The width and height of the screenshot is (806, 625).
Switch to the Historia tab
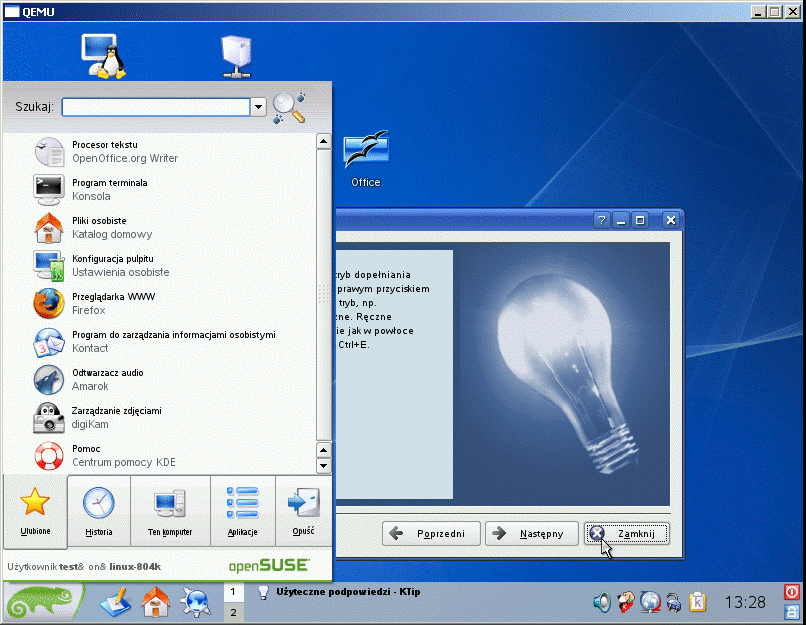99,510
